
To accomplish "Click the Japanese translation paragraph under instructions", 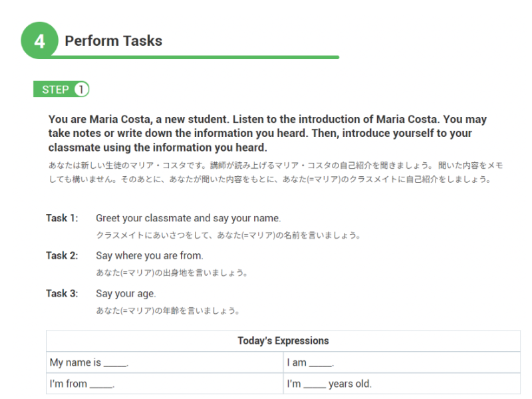I will click(x=275, y=172).
